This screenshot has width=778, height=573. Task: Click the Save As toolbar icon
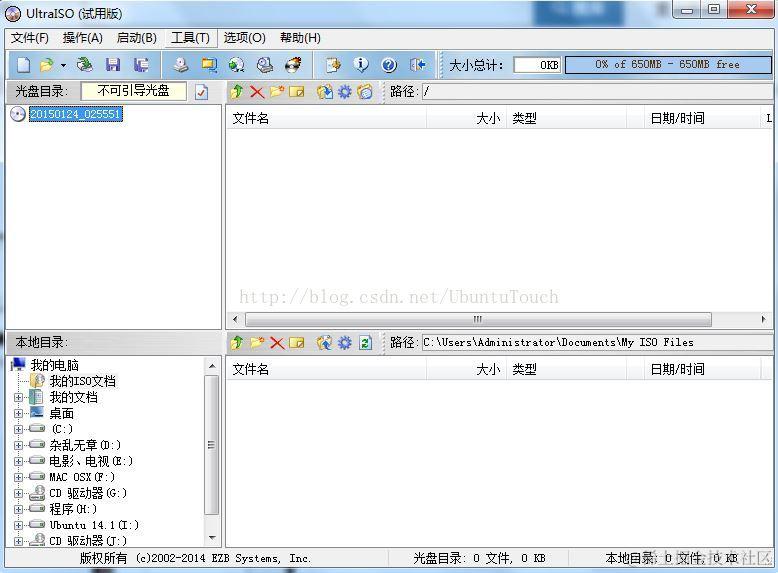pyautogui.click(x=141, y=64)
